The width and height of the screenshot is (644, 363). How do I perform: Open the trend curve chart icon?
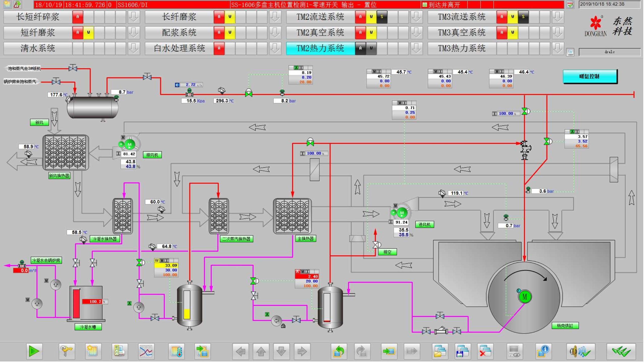pyautogui.click(x=146, y=352)
